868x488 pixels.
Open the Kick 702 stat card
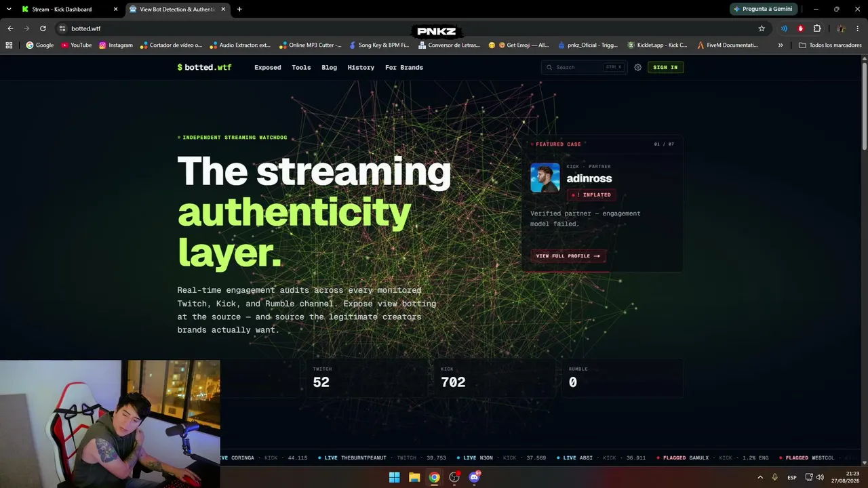click(x=495, y=378)
